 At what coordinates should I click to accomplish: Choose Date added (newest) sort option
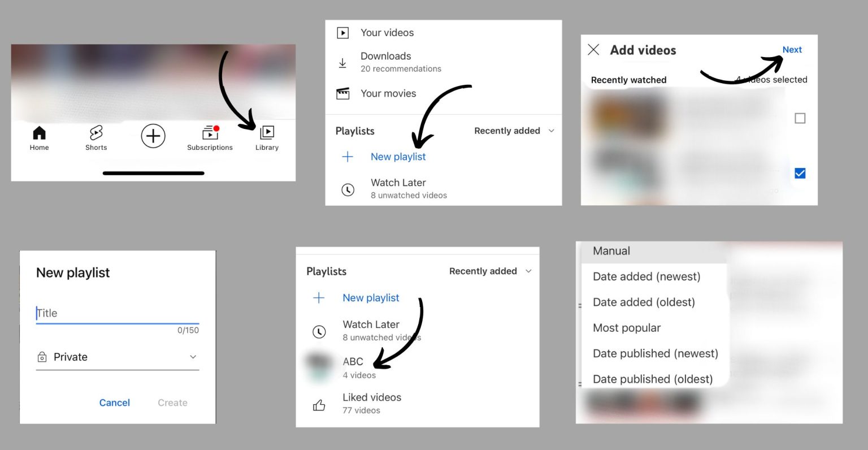click(x=646, y=276)
